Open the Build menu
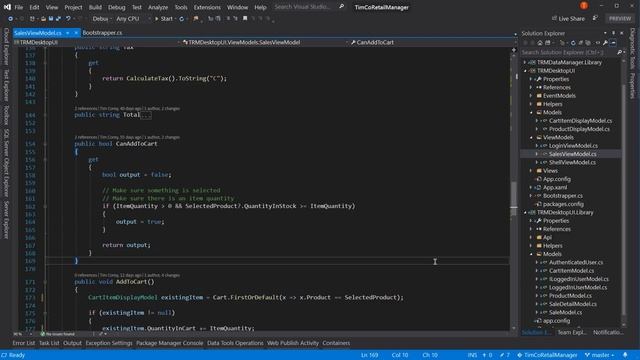Image resolution: width=640 pixels, height=360 pixels. pos(95,7)
